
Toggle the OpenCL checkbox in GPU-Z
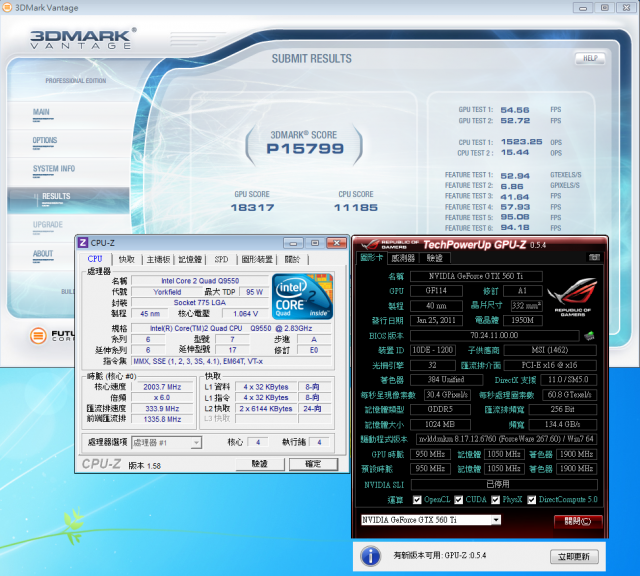[417, 500]
